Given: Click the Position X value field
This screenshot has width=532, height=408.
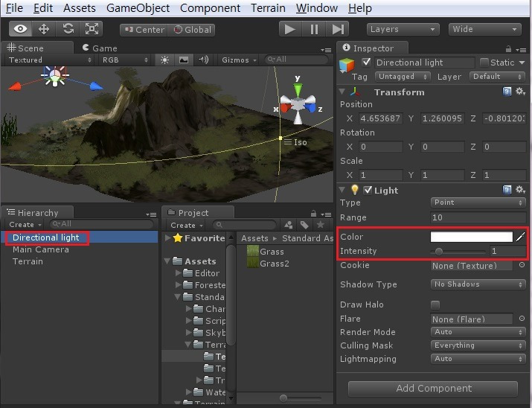Looking at the screenshot, I should click(x=381, y=118).
